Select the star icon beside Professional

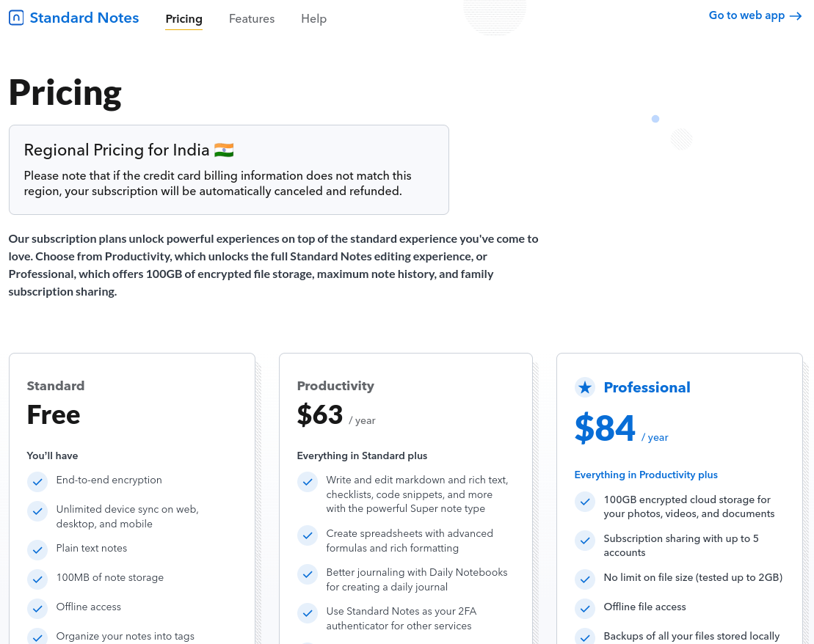coord(584,387)
